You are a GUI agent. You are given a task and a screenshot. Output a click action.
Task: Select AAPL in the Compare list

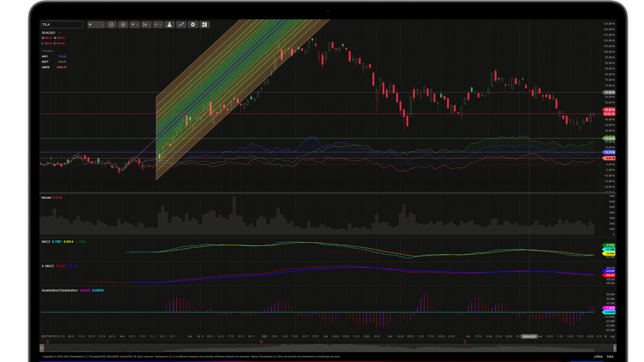click(45, 56)
